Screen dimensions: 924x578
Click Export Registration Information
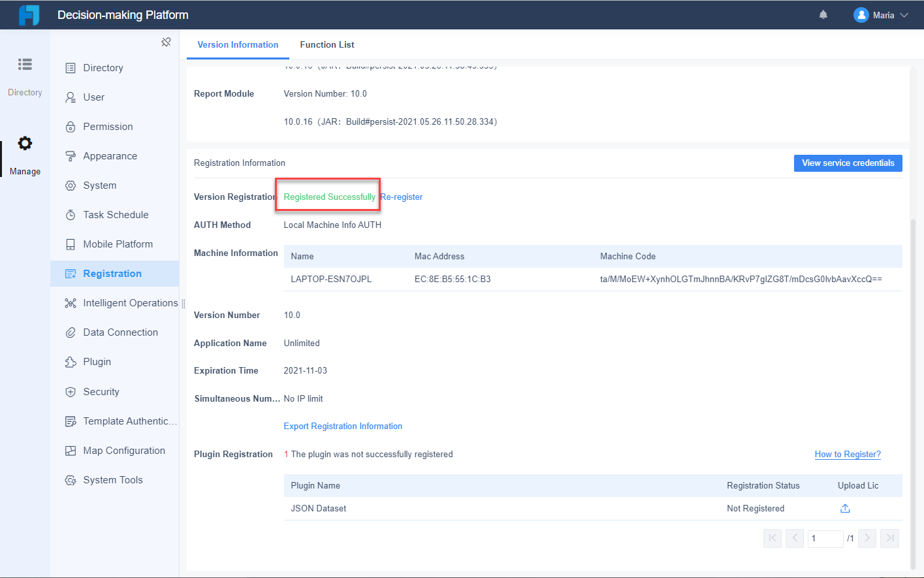(343, 426)
